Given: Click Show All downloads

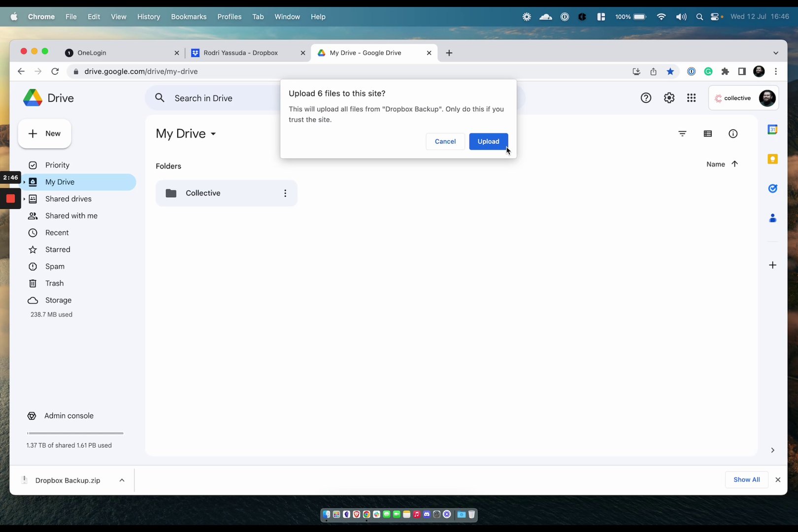Looking at the screenshot, I should [746, 480].
